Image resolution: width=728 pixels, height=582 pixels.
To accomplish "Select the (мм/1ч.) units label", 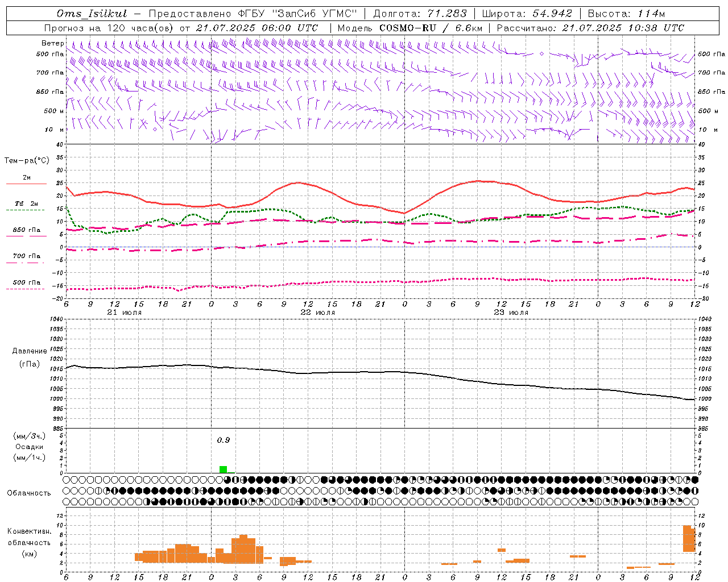I will [29, 458].
